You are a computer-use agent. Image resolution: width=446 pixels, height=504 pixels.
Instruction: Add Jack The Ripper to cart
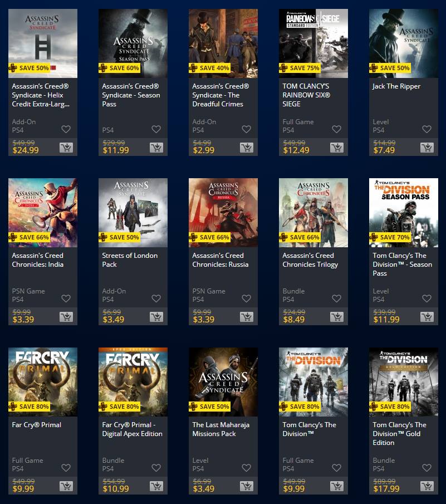pyautogui.click(x=427, y=148)
